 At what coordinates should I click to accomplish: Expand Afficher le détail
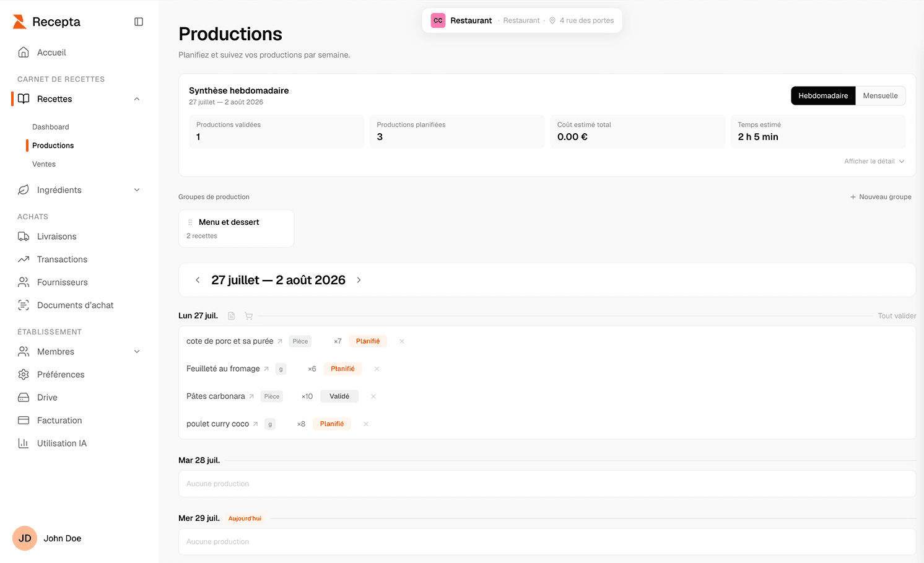coord(874,161)
